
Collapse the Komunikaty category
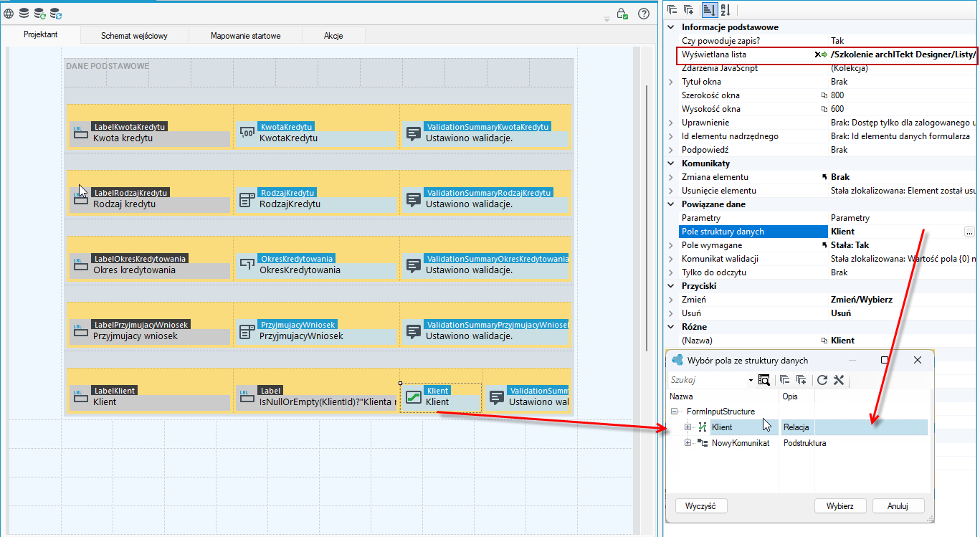pyautogui.click(x=671, y=163)
